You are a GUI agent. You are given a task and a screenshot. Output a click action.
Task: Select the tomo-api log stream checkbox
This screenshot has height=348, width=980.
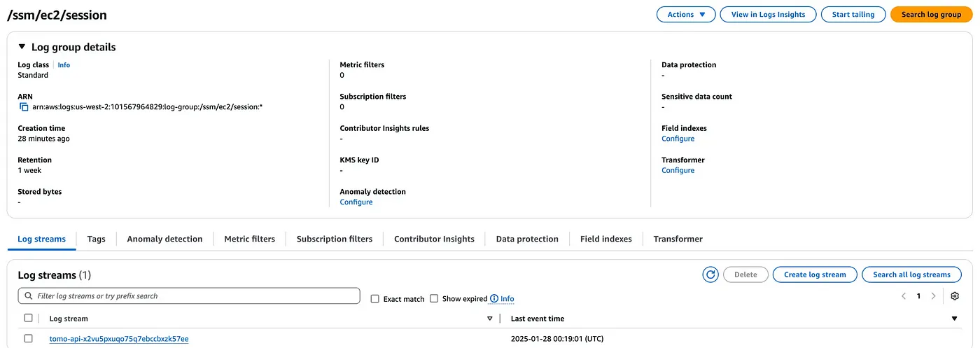[29, 339]
